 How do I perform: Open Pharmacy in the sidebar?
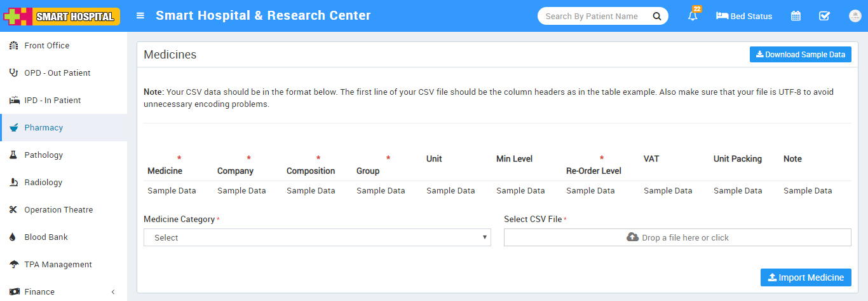[43, 128]
